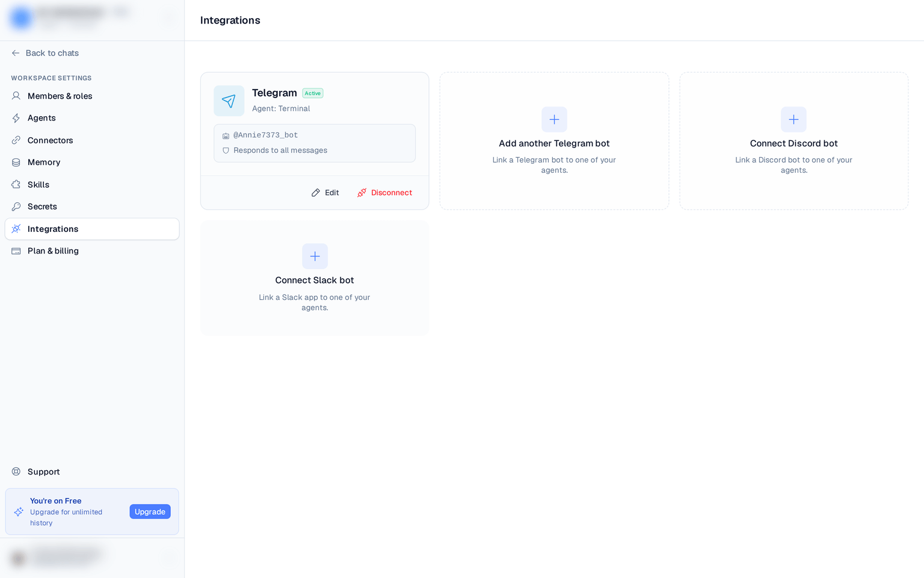This screenshot has width=924, height=578.
Task: Go to Connectors settings
Action: [92, 140]
